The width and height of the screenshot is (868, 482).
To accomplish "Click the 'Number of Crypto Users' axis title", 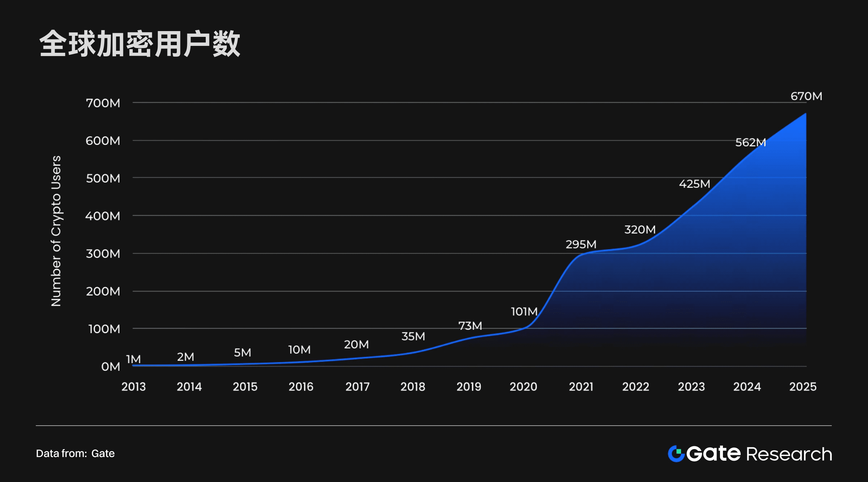I will [56, 231].
